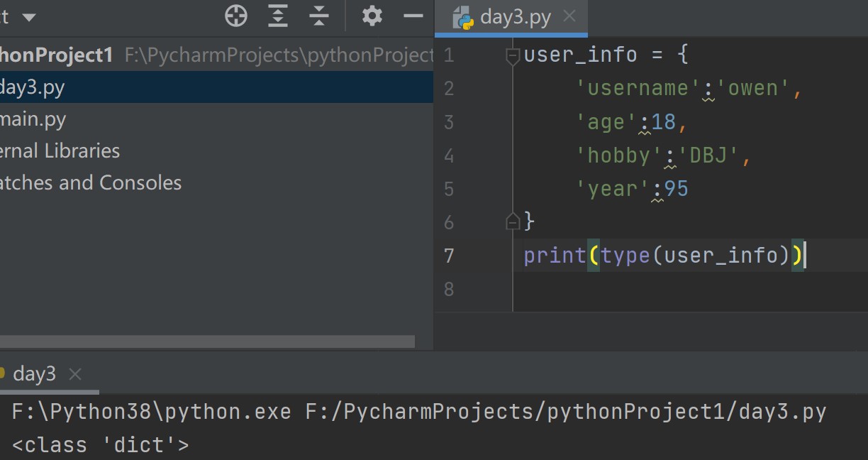Expand External Libraries node

click(x=60, y=150)
